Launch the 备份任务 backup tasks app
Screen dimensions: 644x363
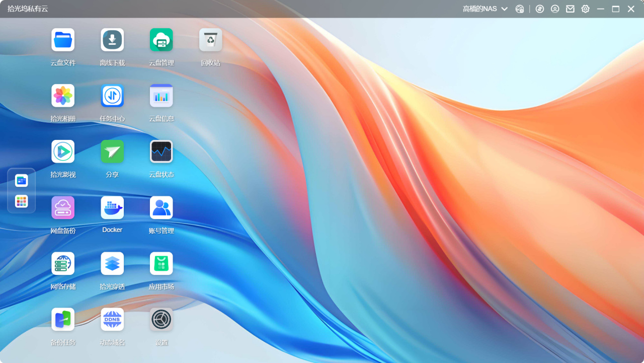pos(63,319)
